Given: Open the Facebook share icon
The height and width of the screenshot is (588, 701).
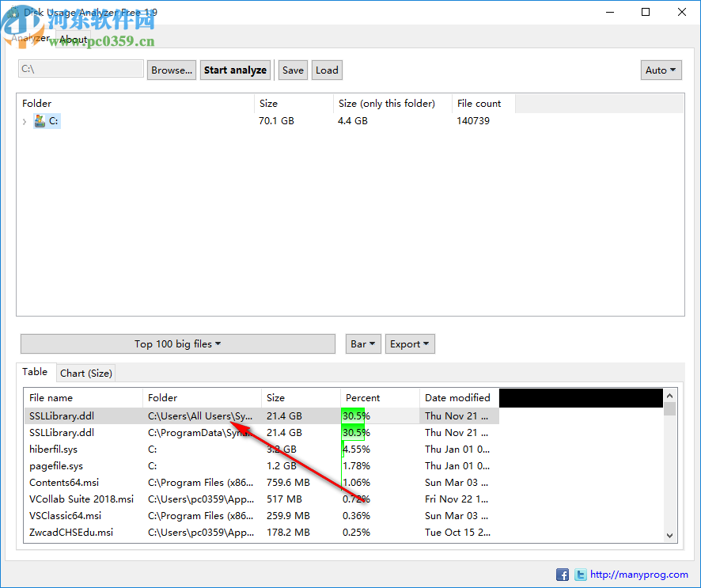Looking at the screenshot, I should pos(563,575).
